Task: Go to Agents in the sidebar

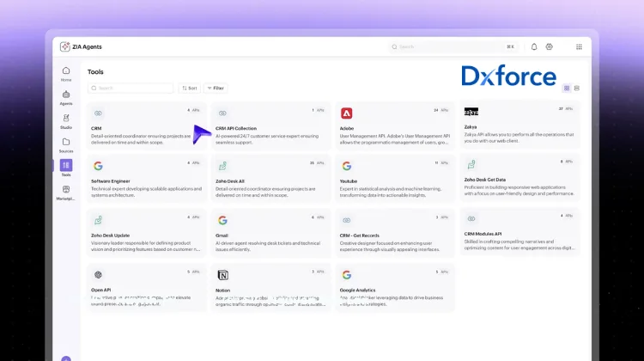Action: 66,98
